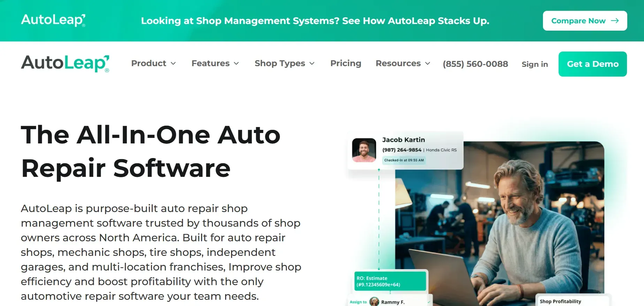
Task: Click the RO: Estimate green card
Action: pos(391,281)
